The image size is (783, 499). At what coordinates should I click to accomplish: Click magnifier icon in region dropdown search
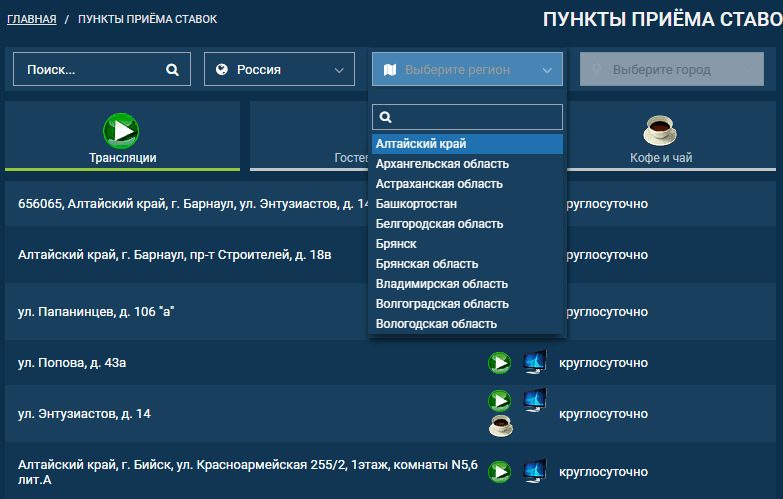[x=386, y=117]
